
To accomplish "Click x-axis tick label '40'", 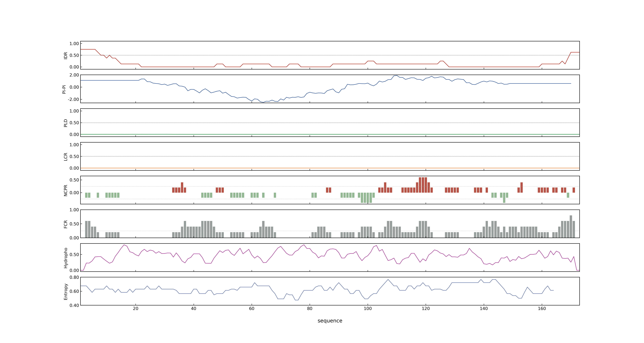I will pyautogui.click(x=194, y=308).
